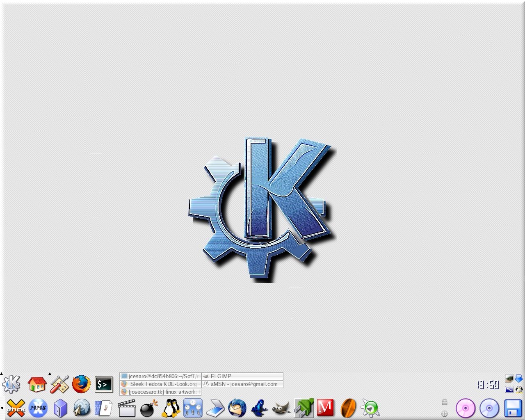Click the left arrow beside the XChat launcher

click(2, 408)
